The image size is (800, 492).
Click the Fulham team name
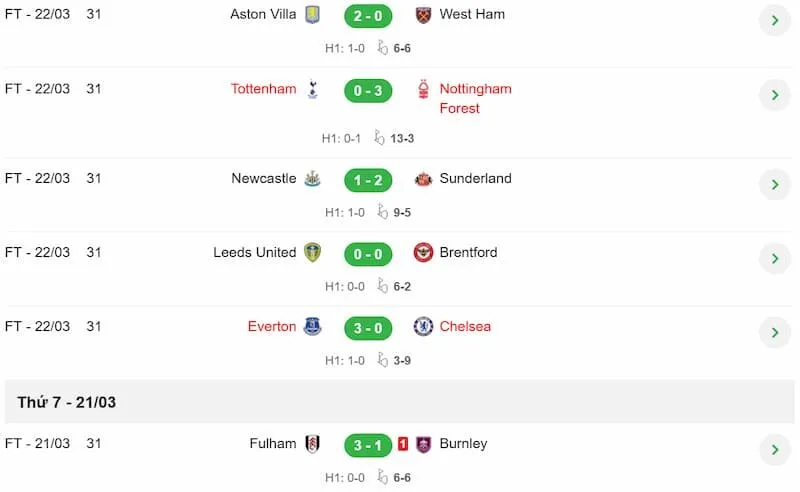273,444
